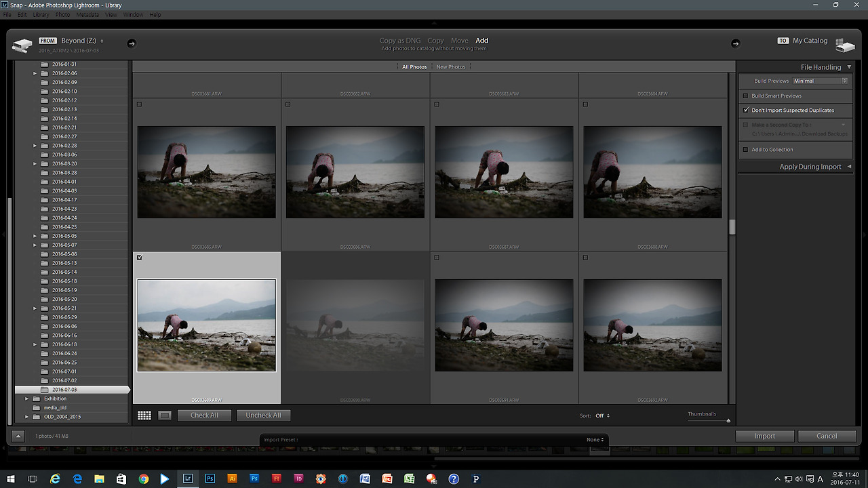Open Lightroom from the taskbar
This screenshot has width=868, height=488.
pyautogui.click(x=188, y=479)
